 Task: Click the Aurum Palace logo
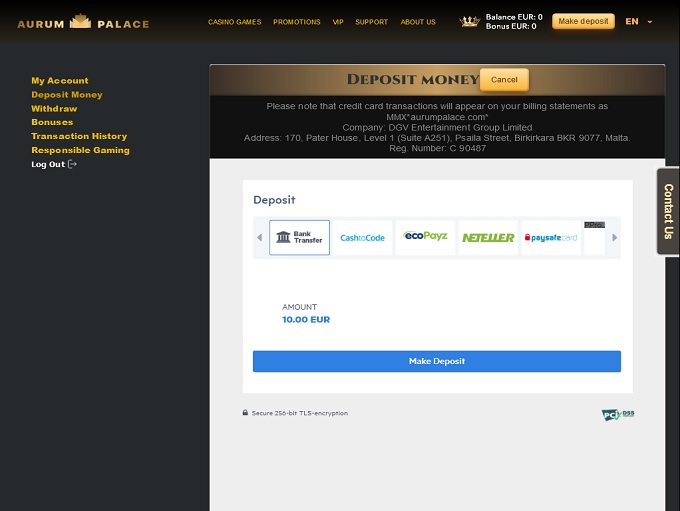83,21
